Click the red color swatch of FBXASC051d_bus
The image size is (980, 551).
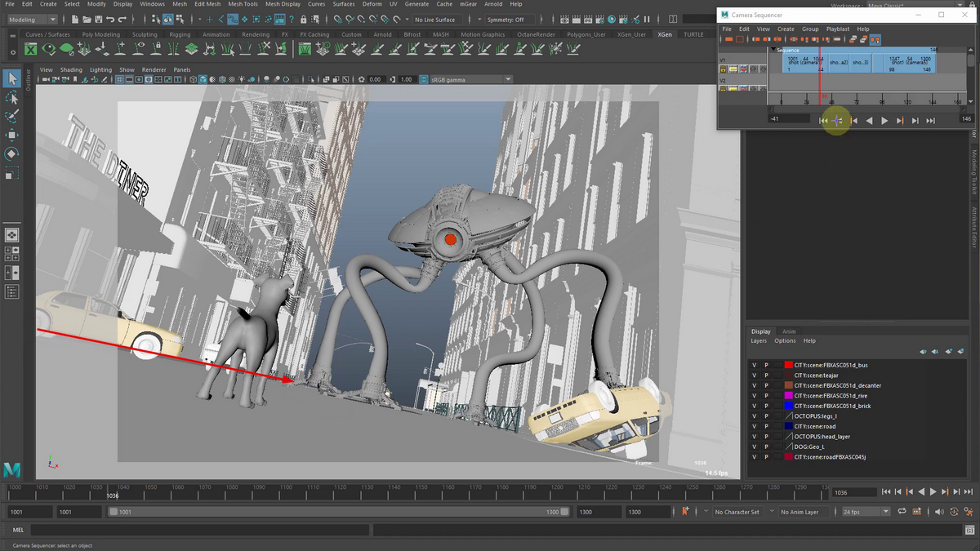(x=789, y=365)
